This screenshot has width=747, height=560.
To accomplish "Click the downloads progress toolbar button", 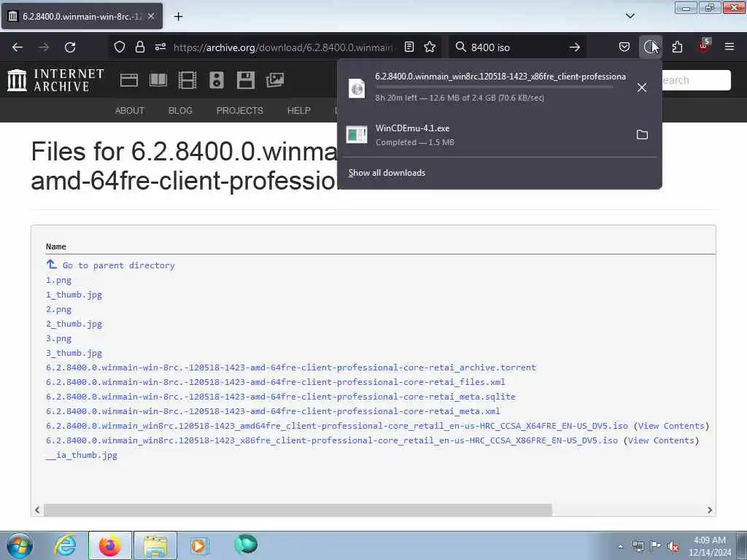I will click(650, 47).
